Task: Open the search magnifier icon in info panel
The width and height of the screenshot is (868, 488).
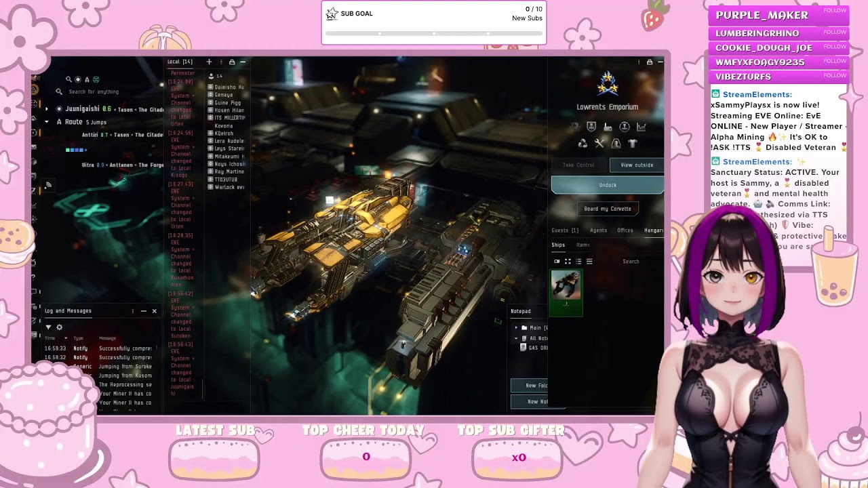Action: click(68, 79)
